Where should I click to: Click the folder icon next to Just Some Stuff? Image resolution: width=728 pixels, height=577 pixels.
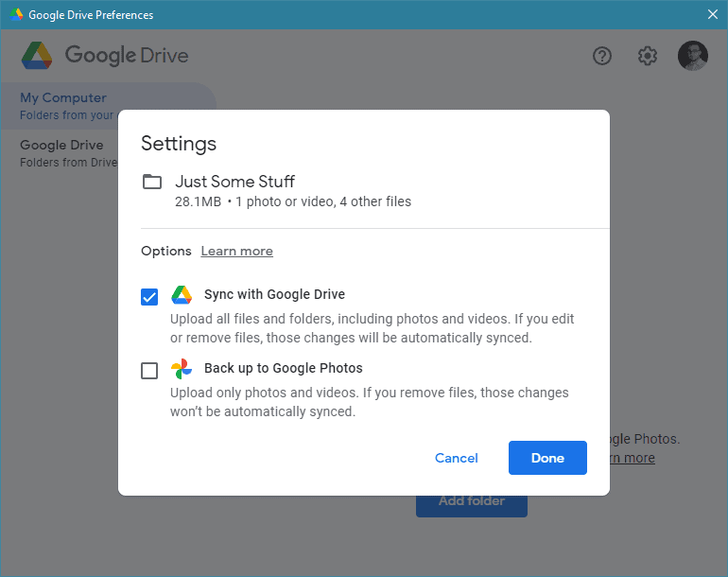(152, 182)
